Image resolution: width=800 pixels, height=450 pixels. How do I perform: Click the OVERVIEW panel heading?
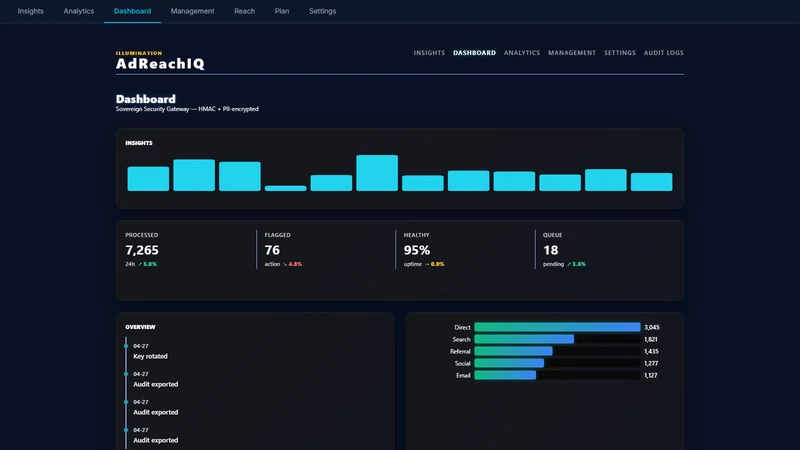point(140,327)
